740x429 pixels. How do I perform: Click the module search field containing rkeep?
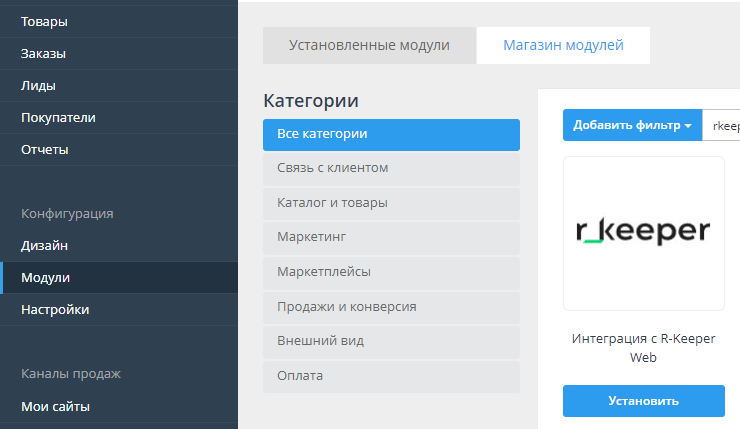pyautogui.click(x=721, y=125)
